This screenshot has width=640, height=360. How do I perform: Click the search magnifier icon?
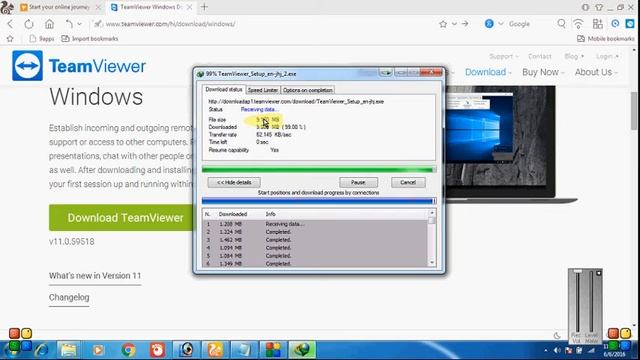[x=562, y=24]
